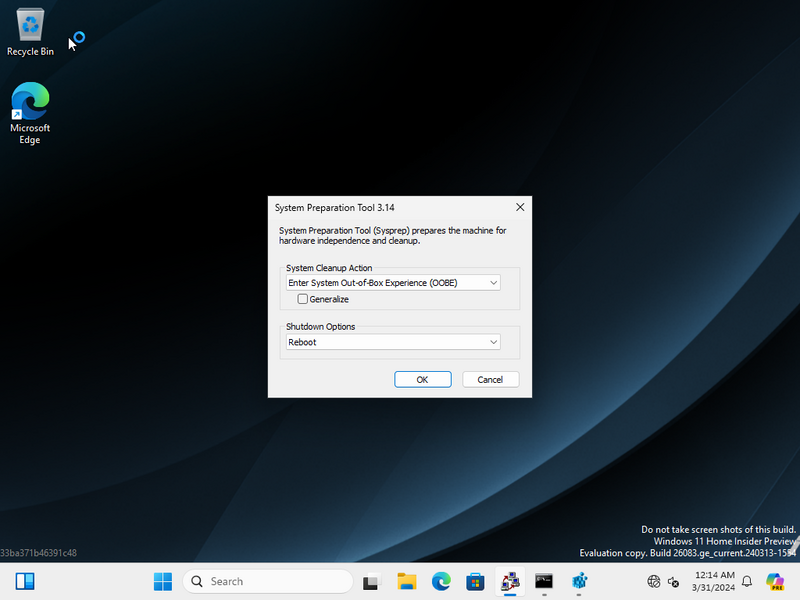Open the Recycle Bin desktop icon
This screenshot has height=600, width=800.
pos(30,30)
